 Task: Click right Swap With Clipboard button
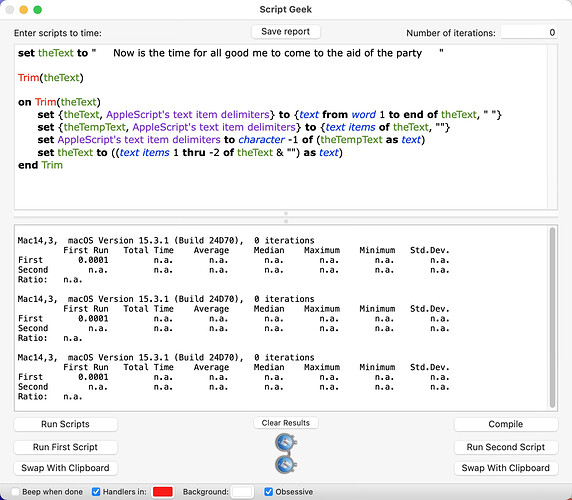click(506, 468)
